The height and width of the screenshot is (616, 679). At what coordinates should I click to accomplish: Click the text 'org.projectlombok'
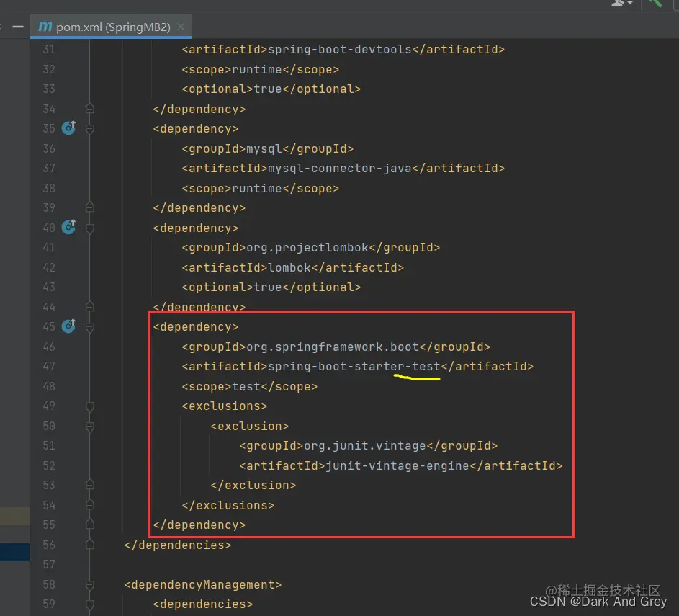tap(307, 247)
